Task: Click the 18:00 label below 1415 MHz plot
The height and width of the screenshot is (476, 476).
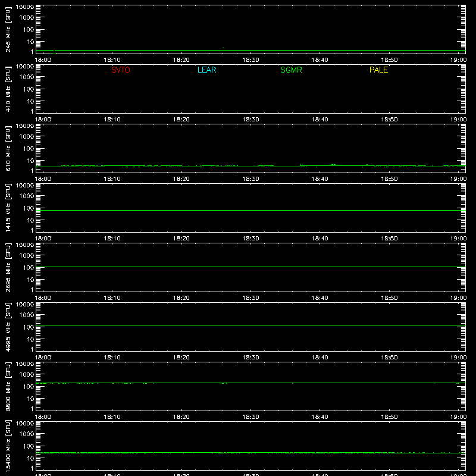Action: pos(43,239)
